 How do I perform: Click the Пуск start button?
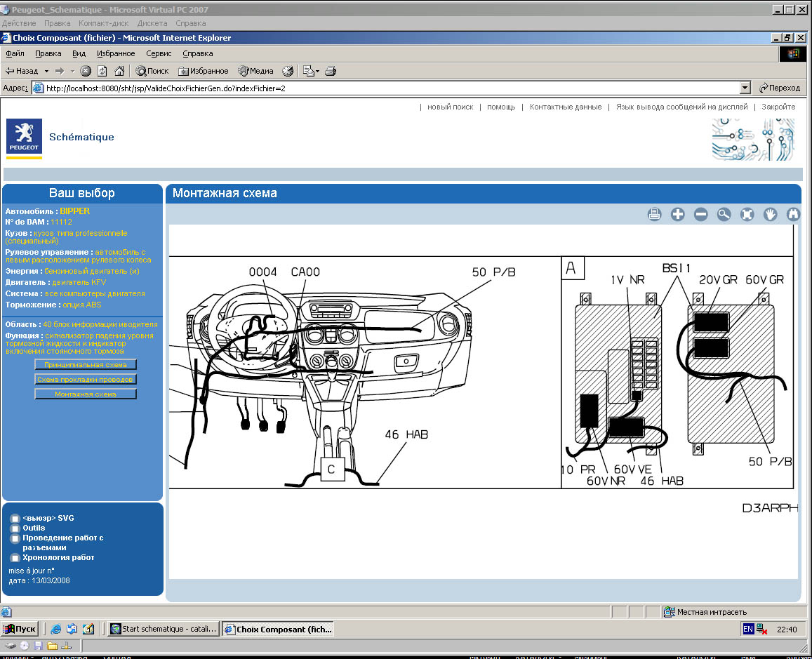20,630
